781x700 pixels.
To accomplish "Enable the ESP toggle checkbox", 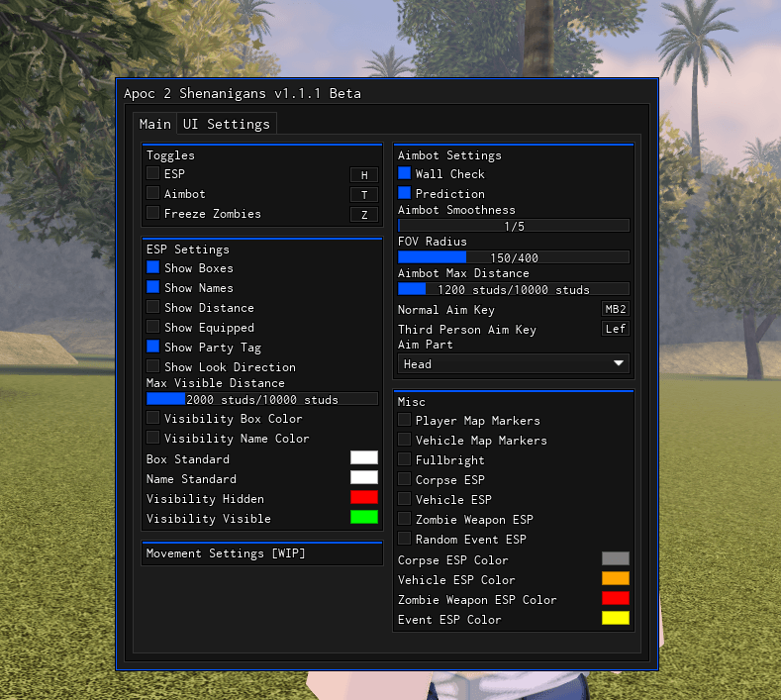I will tap(152, 173).
